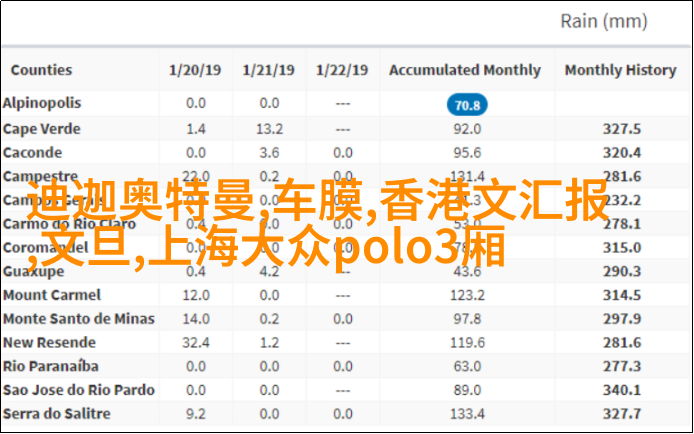Screen dimensions: 694x434
Task: Click "281.6" in the Campestre row
Action: pos(622,177)
